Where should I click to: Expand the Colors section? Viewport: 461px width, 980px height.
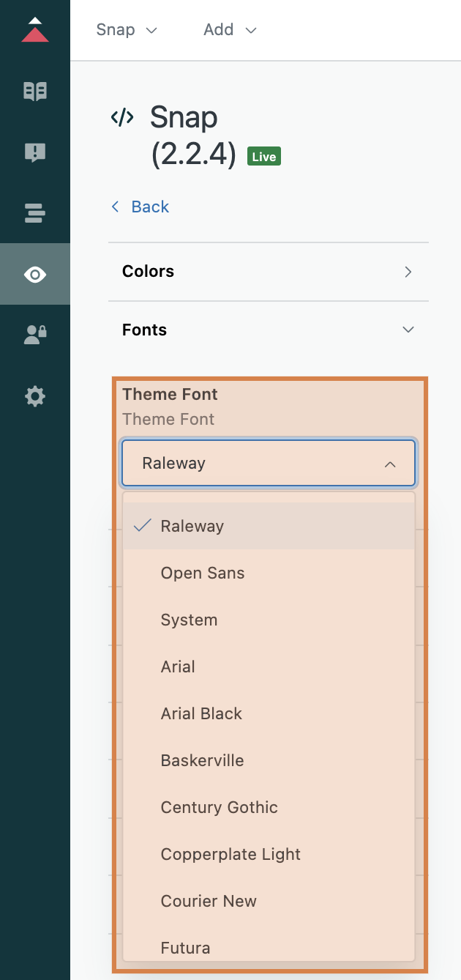[268, 272]
